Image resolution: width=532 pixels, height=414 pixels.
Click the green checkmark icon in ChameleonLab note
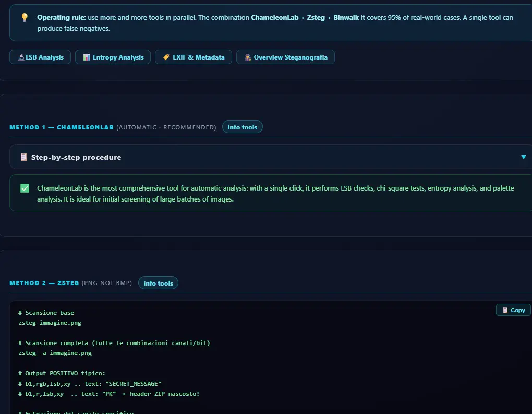[x=25, y=188]
